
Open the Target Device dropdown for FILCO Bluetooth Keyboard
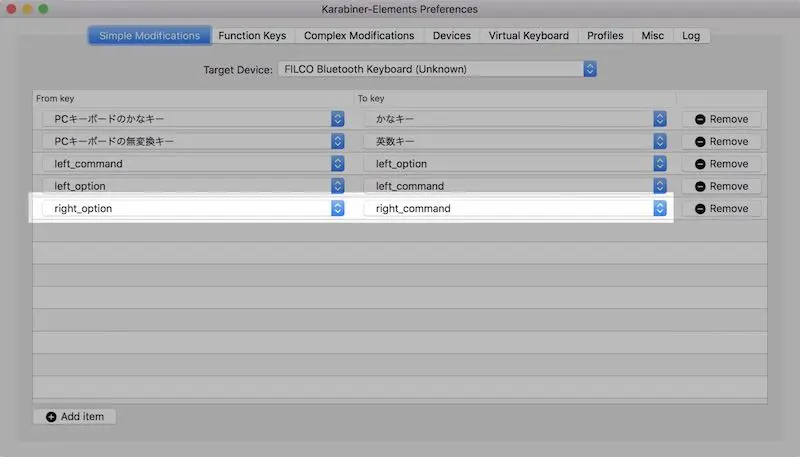[437, 69]
